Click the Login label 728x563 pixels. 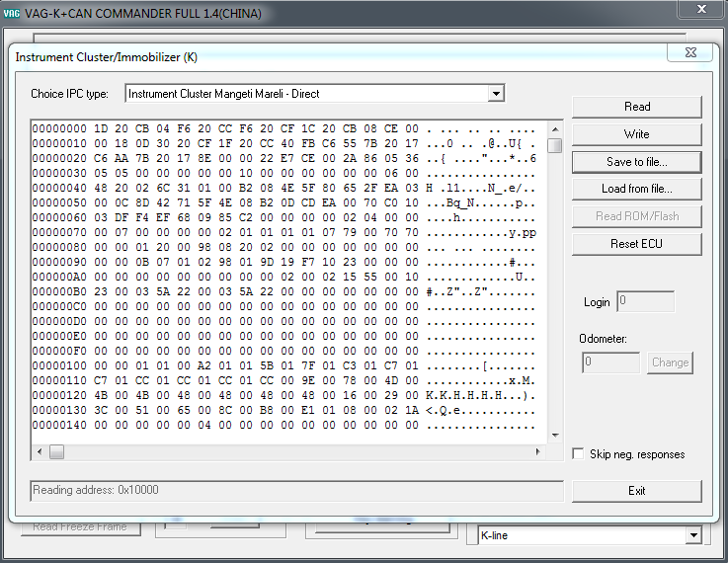pyautogui.click(x=597, y=302)
